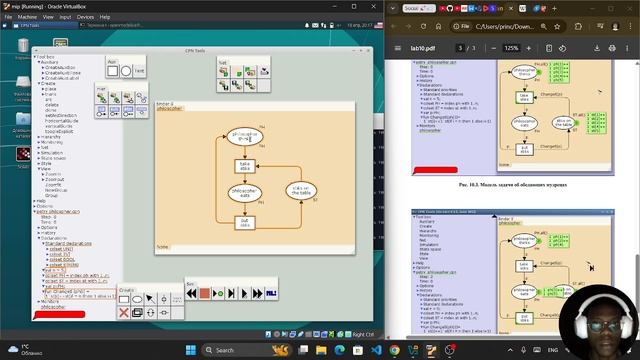This screenshot has height=360, width=640.
Task: Click the bookmark star in address bar
Action: [x=557, y=27]
